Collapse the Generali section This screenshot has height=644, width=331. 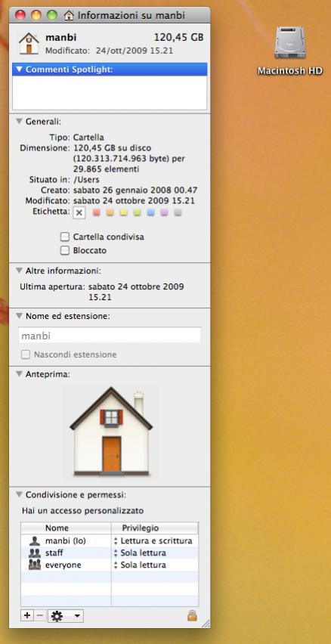pos(19,121)
